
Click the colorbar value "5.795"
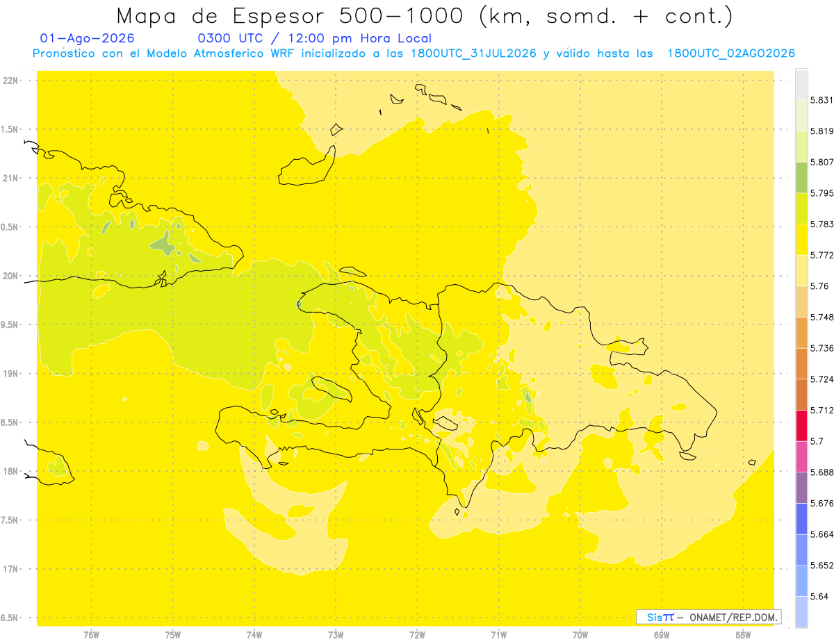tap(821, 192)
